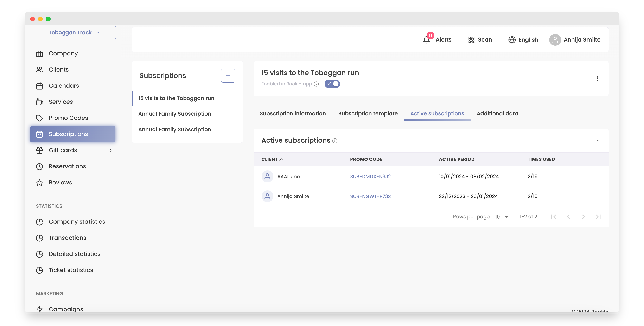Add a new subscription with the plus button
644x326 pixels.
[228, 76]
